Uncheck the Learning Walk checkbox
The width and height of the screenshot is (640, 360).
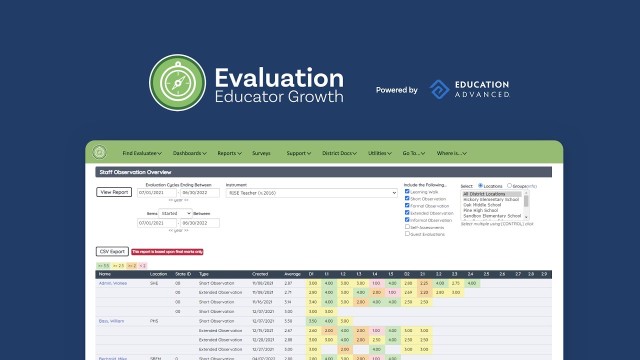click(407, 191)
